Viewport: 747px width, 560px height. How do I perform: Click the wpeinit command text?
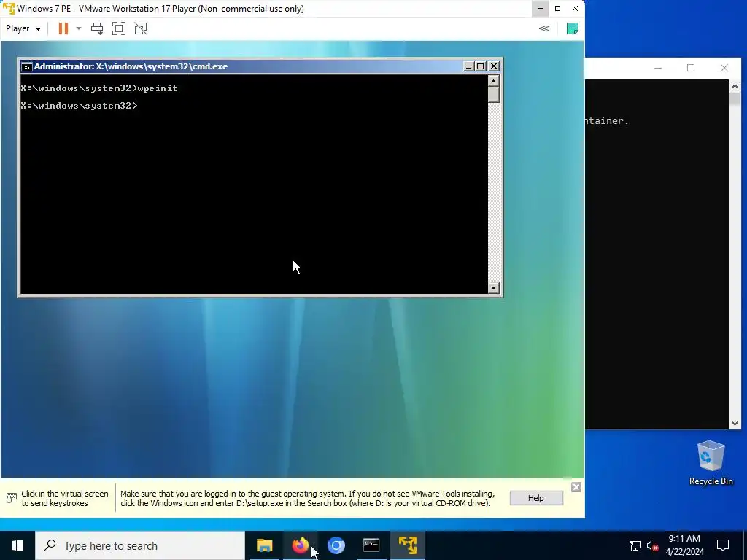[158, 88]
